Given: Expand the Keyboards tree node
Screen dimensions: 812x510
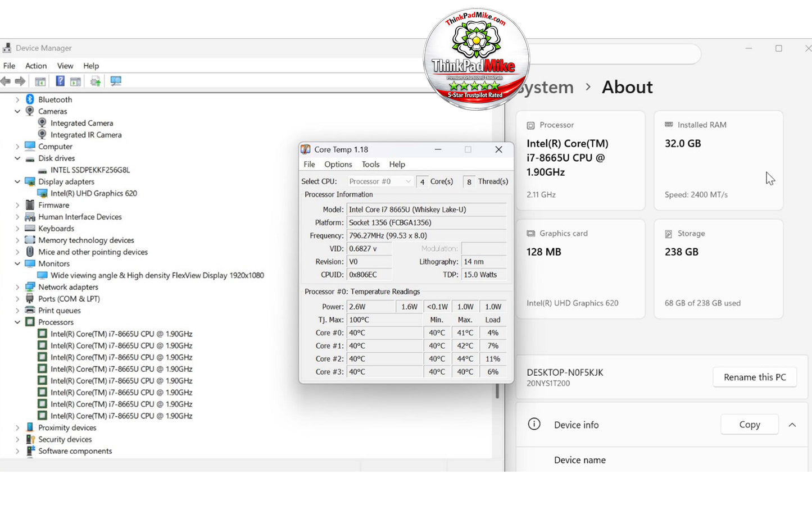Looking at the screenshot, I should [17, 229].
